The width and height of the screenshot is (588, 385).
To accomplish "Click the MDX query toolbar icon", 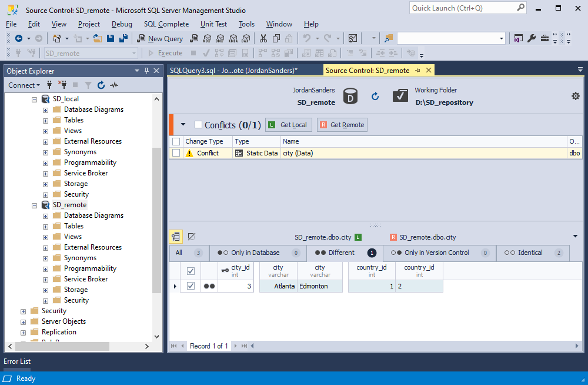I will point(207,38).
